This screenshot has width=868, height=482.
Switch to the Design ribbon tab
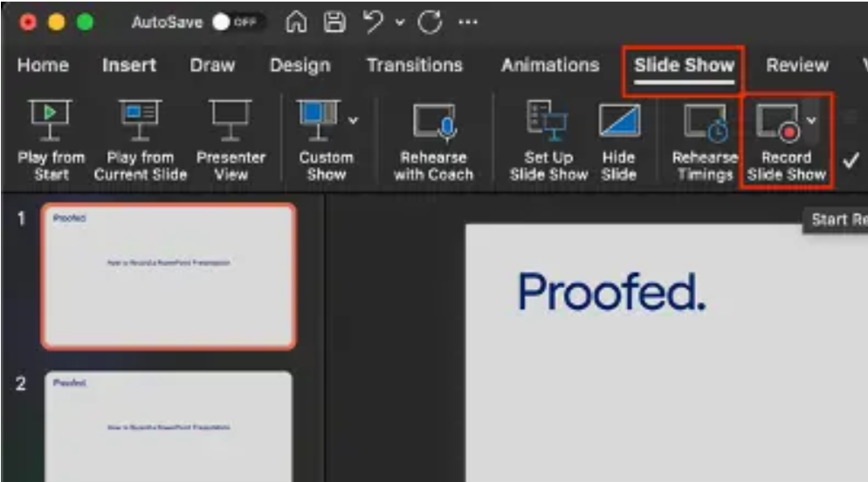pos(300,65)
